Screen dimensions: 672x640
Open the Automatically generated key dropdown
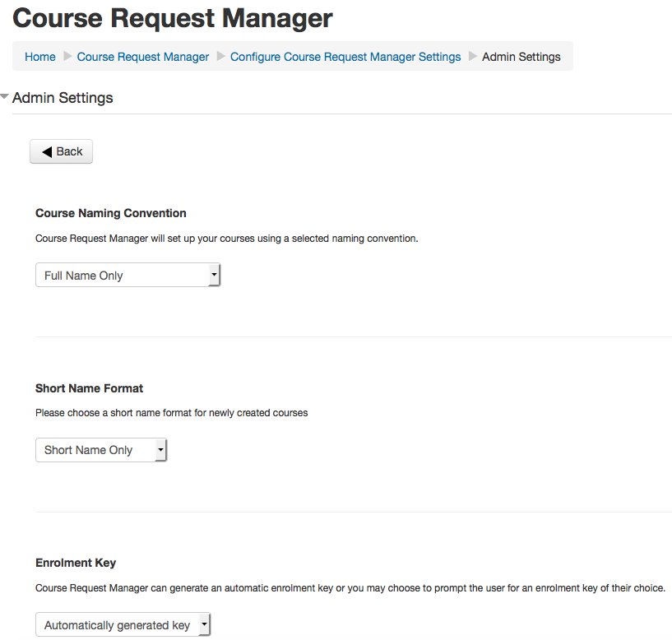123,625
